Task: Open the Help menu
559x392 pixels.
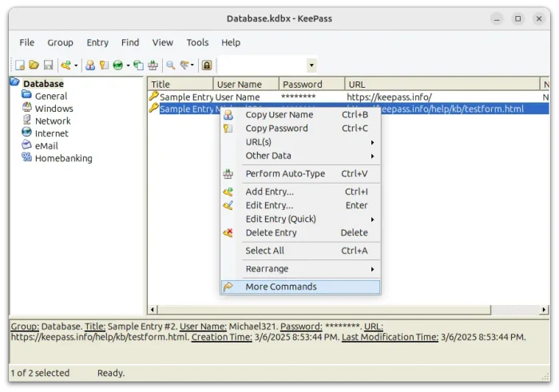Action: click(231, 42)
